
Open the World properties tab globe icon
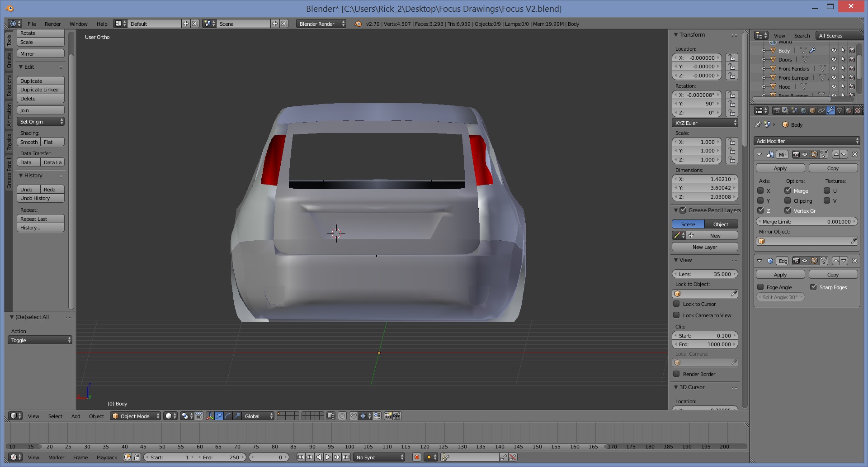pyautogui.click(x=803, y=110)
